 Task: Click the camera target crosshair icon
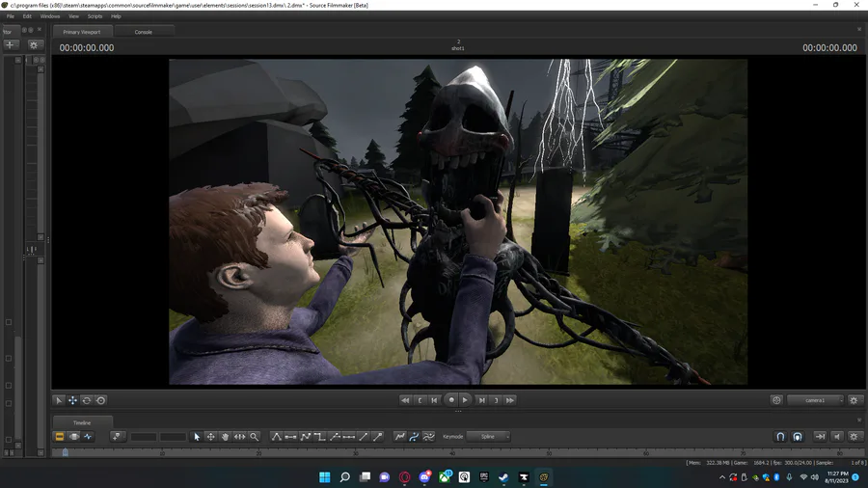click(776, 400)
